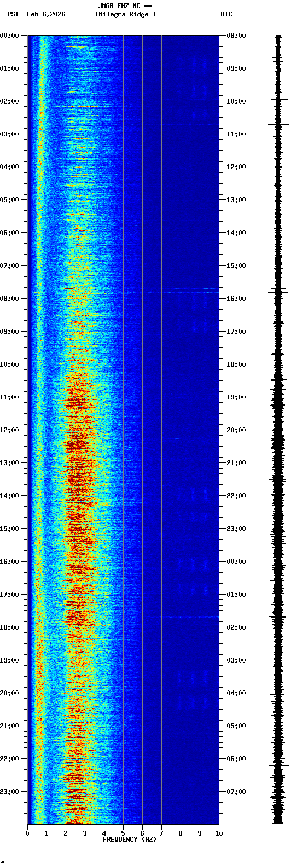
Task: Select PST axis time label 04:00
Action: pos(9,167)
